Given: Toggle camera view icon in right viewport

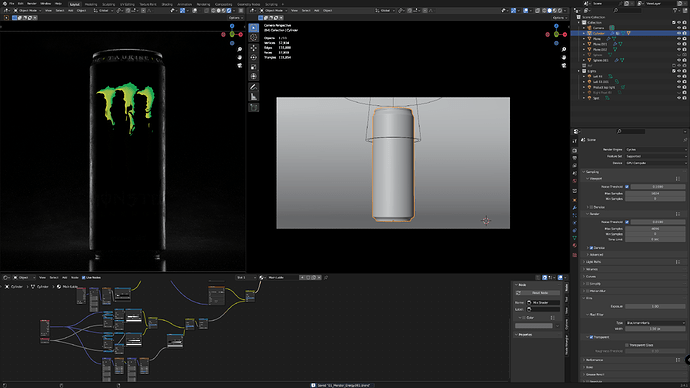Looking at the screenshot, I should pyautogui.click(x=564, y=65).
